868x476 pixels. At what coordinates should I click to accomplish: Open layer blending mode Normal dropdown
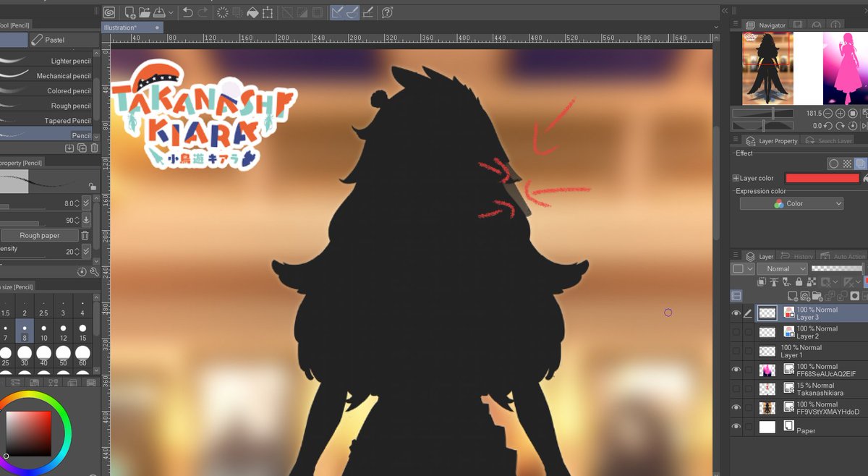[782, 268]
